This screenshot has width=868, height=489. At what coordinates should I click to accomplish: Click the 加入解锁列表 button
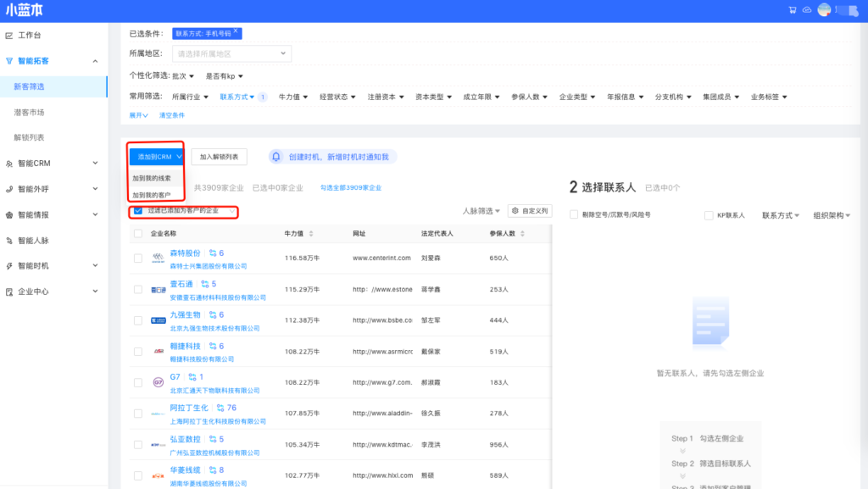pyautogui.click(x=219, y=157)
